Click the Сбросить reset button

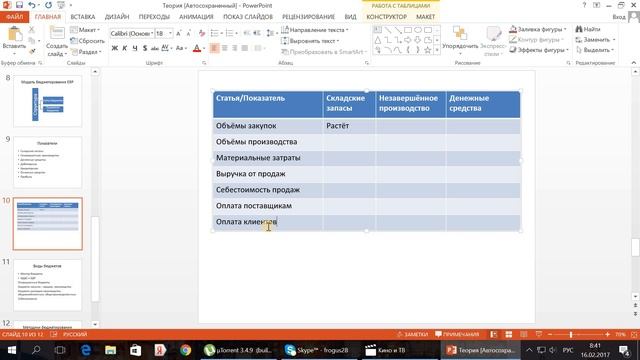coord(87,41)
